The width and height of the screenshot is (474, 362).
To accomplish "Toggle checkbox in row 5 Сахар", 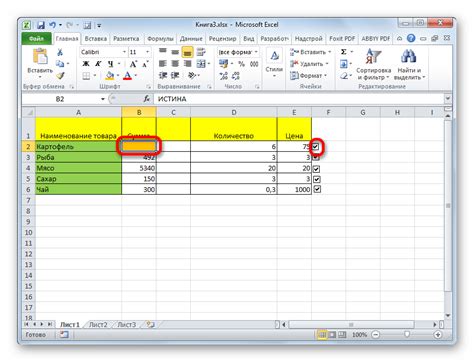I will tap(317, 179).
